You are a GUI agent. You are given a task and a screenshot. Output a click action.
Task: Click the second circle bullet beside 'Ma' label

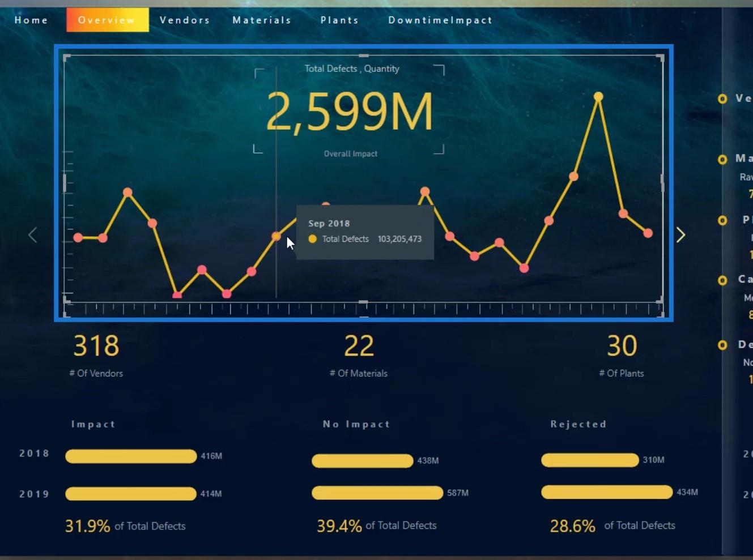click(x=722, y=160)
